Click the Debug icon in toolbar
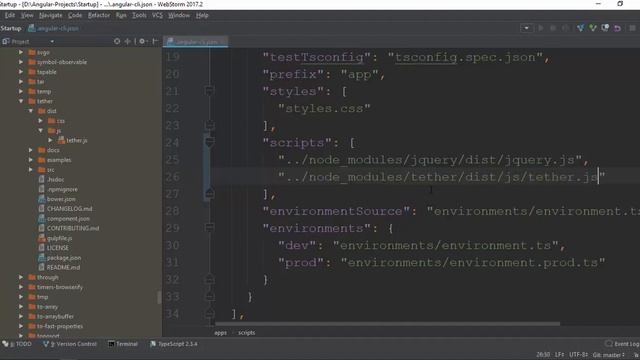640x360 pixels. [553, 28]
